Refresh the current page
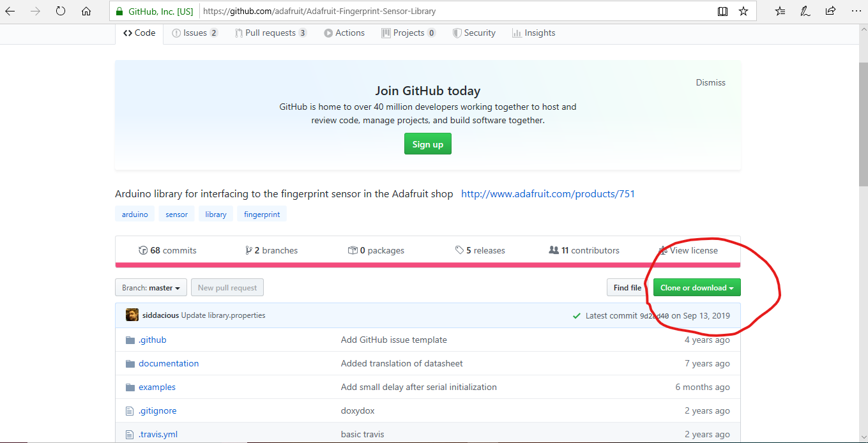Viewport: 868px width, 443px height. [x=61, y=11]
